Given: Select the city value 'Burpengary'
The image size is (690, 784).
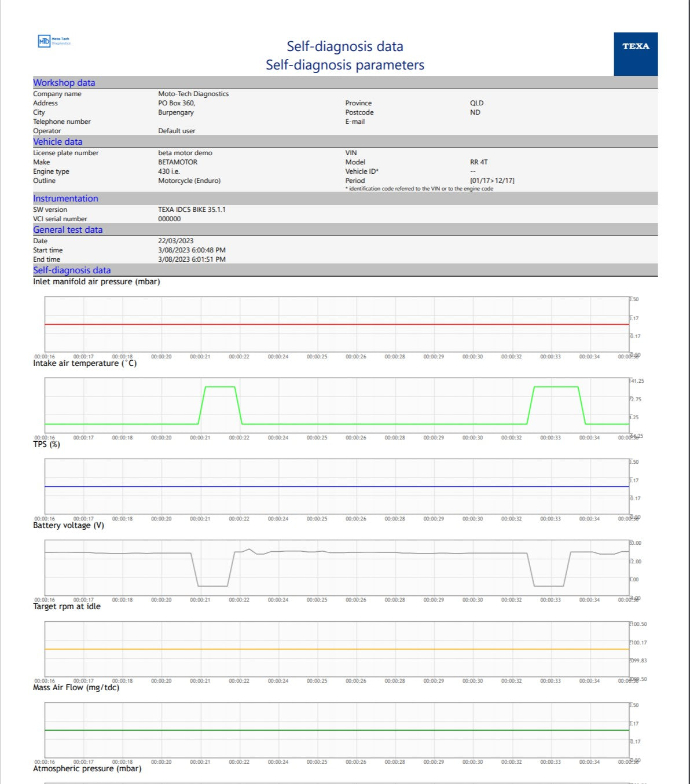Looking at the screenshot, I should tap(176, 112).
